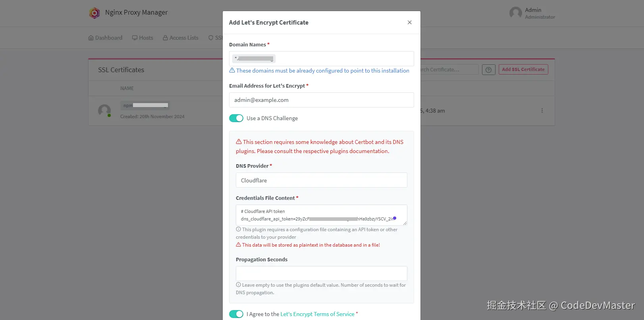
Task: Open the Dashboard tab
Action: [x=105, y=38]
